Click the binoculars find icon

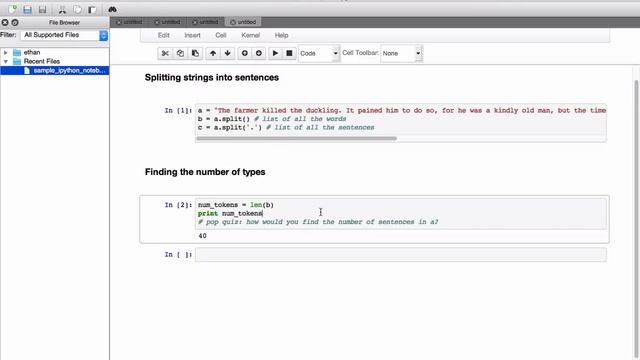tap(113, 9)
